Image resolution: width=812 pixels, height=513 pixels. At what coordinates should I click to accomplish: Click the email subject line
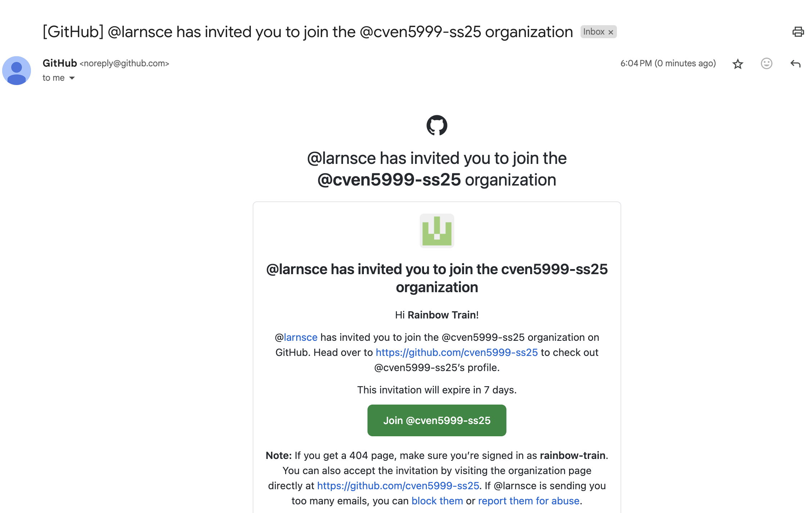pyautogui.click(x=308, y=32)
